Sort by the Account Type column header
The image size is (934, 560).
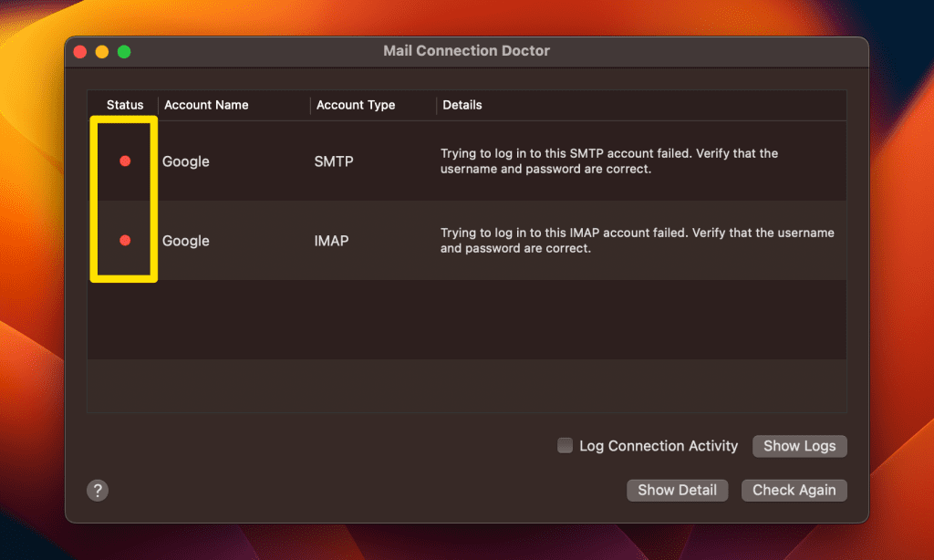point(356,105)
